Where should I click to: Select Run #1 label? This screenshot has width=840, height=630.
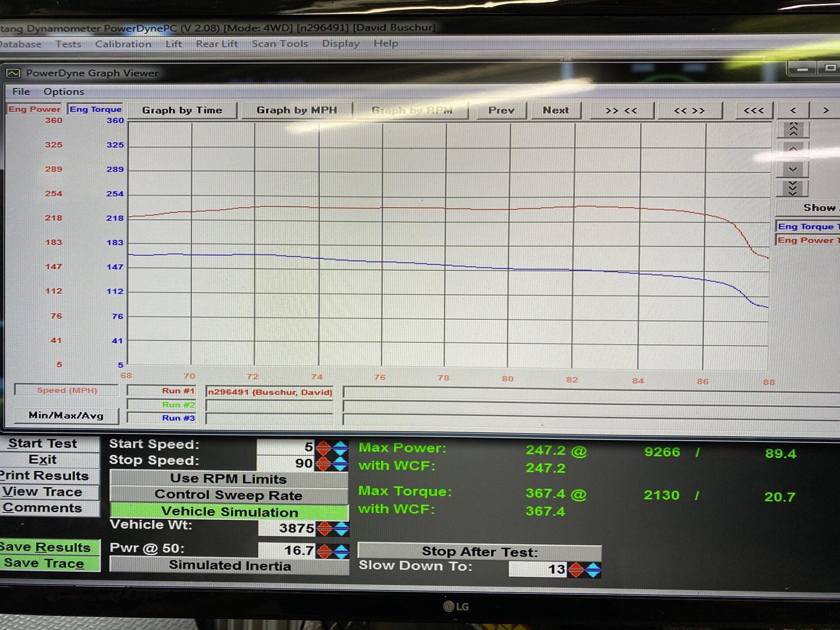click(x=162, y=391)
